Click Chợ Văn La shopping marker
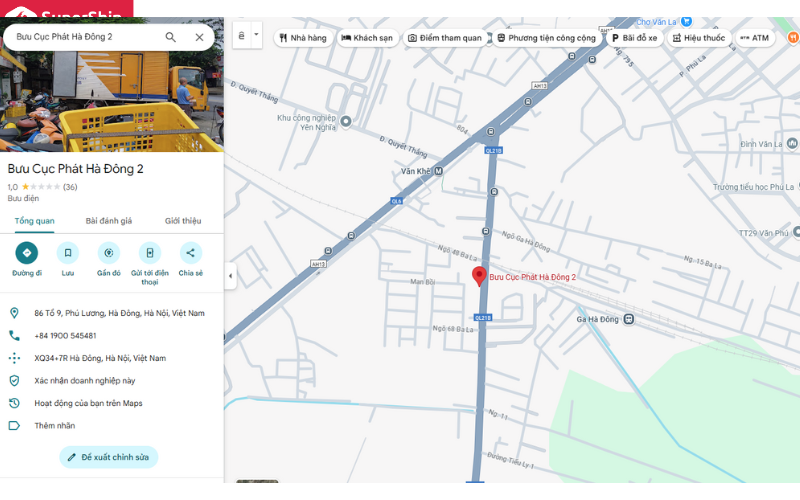 pos(687,21)
